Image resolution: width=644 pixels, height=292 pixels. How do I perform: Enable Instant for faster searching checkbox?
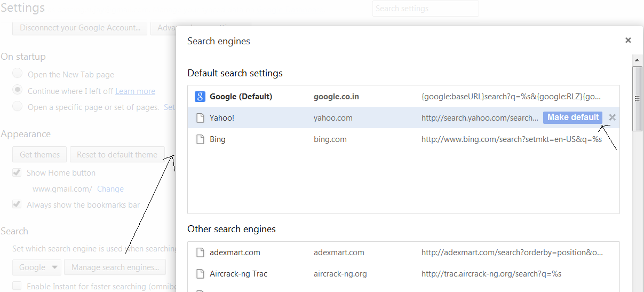pyautogui.click(x=17, y=286)
